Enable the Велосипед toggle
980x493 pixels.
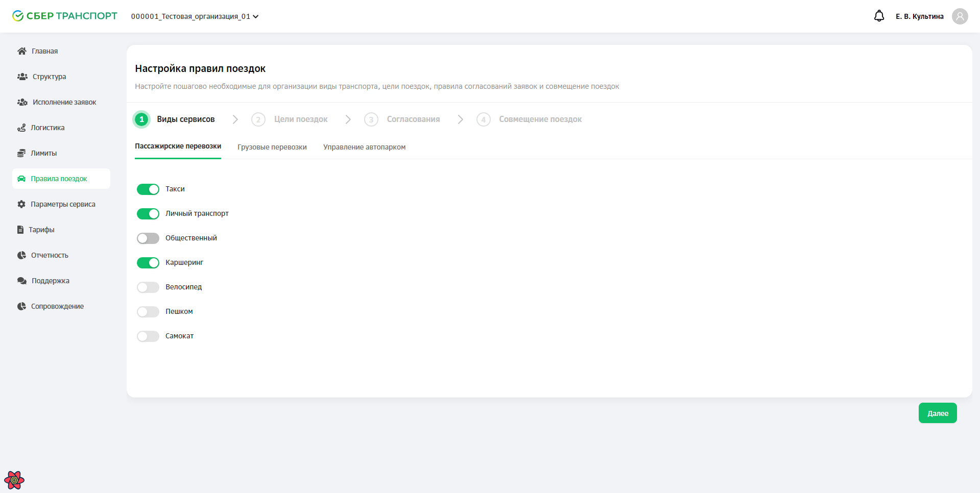click(148, 287)
